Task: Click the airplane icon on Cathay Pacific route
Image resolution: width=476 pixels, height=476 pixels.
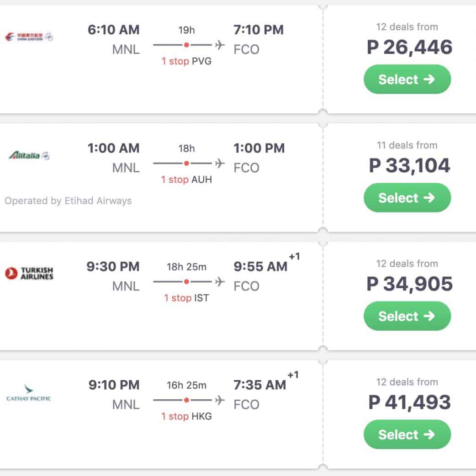Action: 220,400
